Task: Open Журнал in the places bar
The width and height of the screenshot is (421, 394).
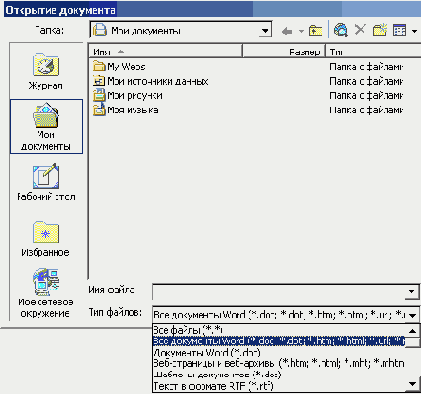Action: (46, 72)
